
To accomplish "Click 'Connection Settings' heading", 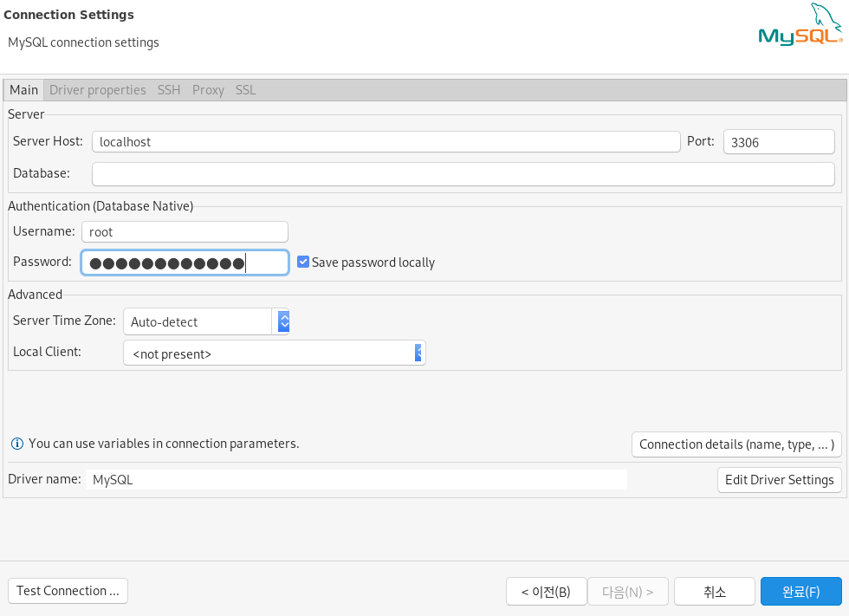I will tap(68, 15).
